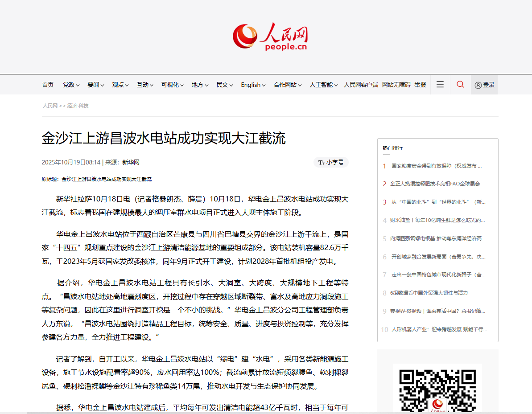
Task: Open 经济·科技 breadcrumb category
Action: [x=78, y=106]
